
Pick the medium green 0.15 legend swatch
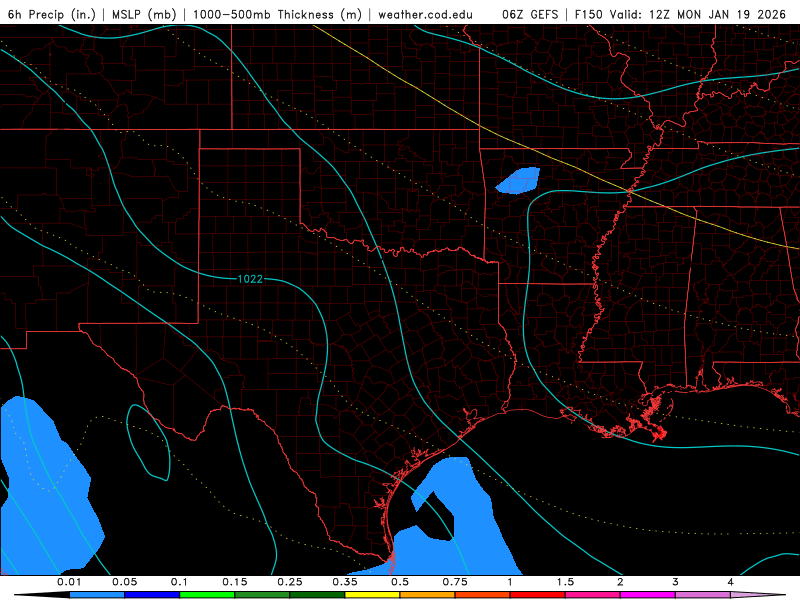click(x=262, y=595)
